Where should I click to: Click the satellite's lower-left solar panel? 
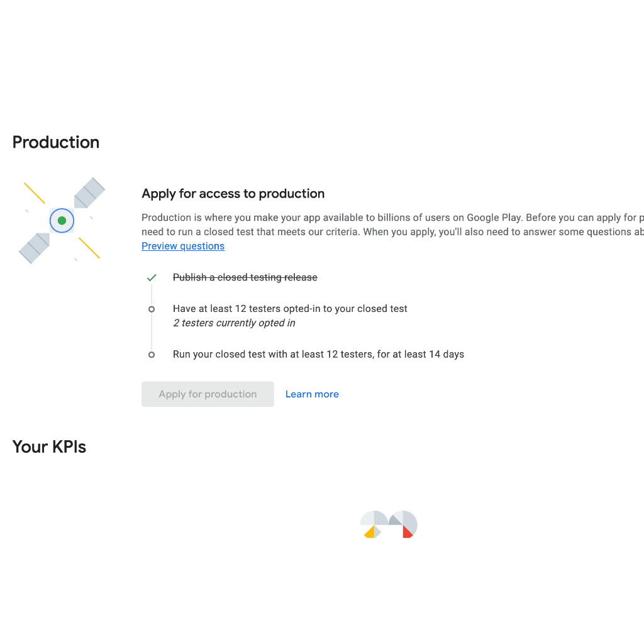point(35,248)
